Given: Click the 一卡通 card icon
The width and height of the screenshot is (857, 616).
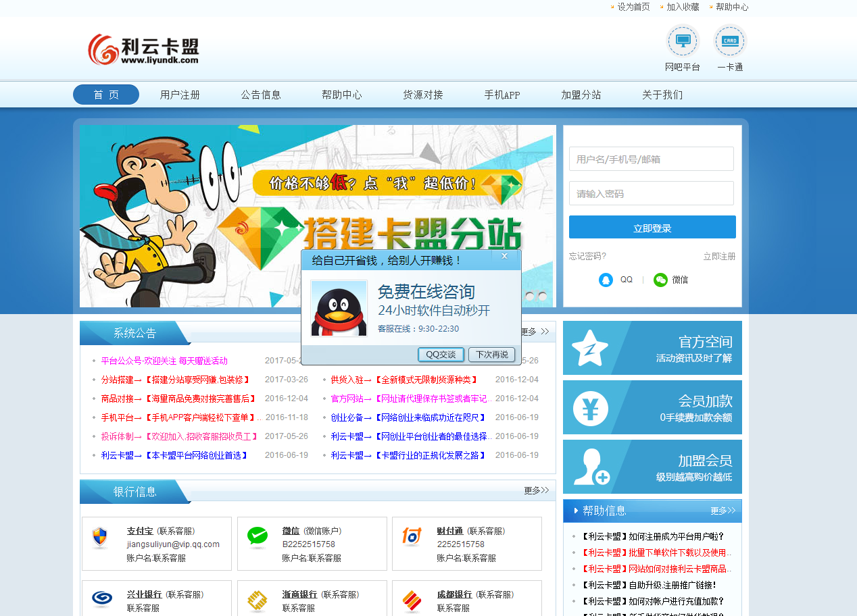Looking at the screenshot, I should 730,41.
